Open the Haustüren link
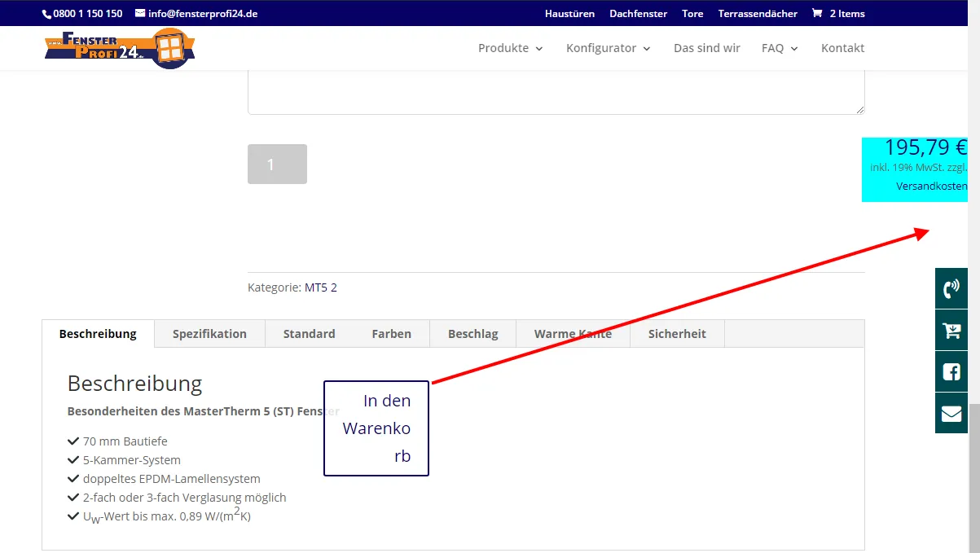Image resolution: width=980 pixels, height=553 pixels. (x=569, y=13)
